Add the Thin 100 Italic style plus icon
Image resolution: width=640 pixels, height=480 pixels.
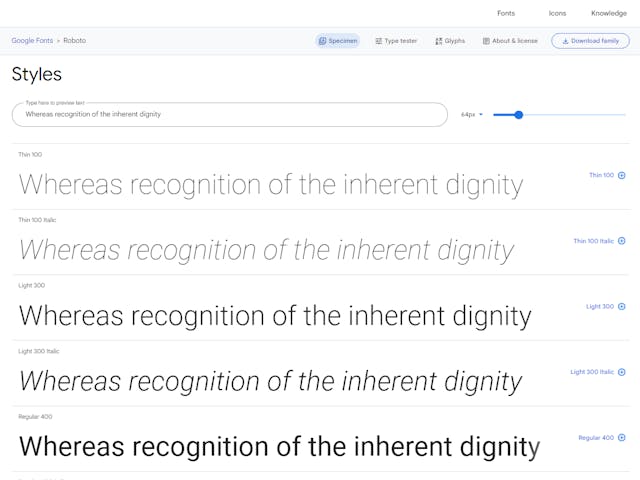[x=621, y=241]
